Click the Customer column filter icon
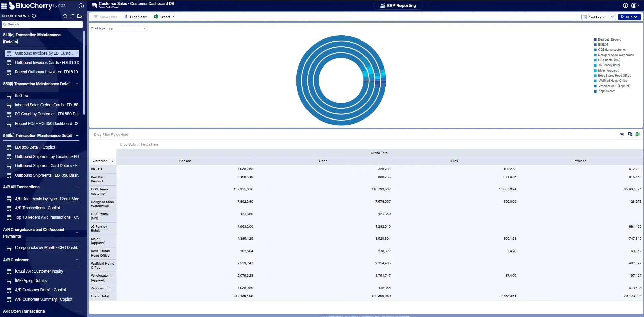 coord(112,161)
